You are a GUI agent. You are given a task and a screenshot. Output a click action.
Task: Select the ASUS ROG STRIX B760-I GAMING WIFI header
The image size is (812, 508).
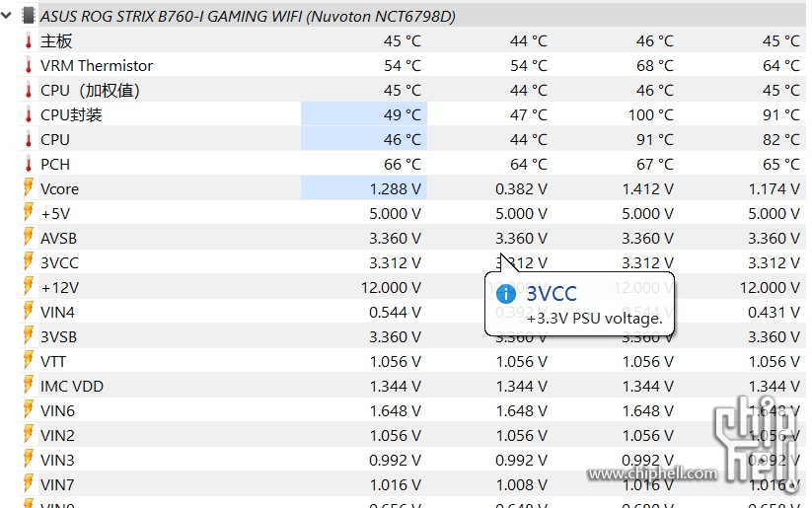(248, 16)
